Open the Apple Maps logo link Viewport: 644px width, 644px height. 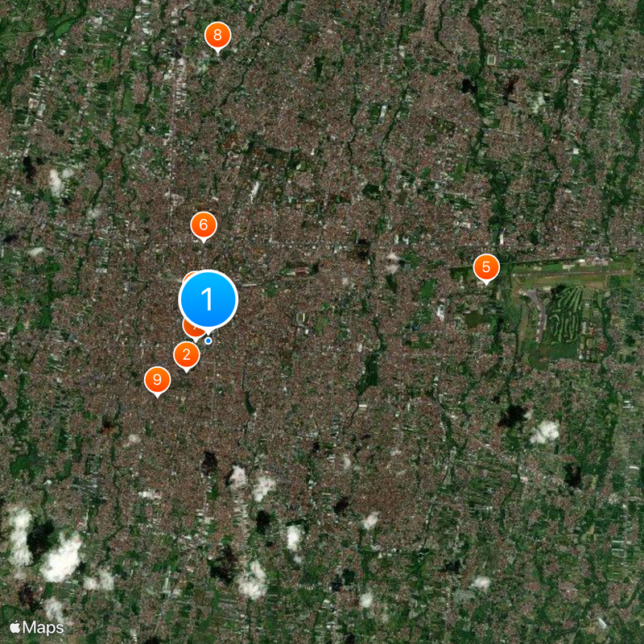coord(37,628)
